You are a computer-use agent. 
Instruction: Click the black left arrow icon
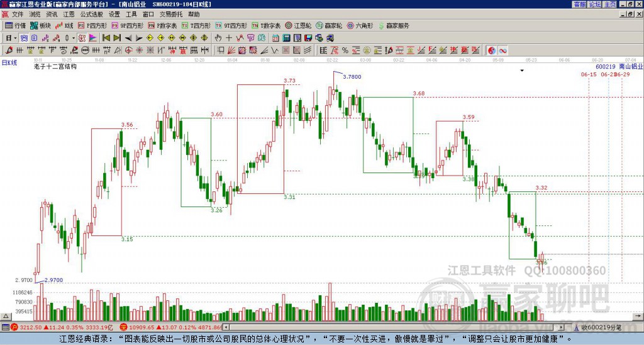click(128, 38)
